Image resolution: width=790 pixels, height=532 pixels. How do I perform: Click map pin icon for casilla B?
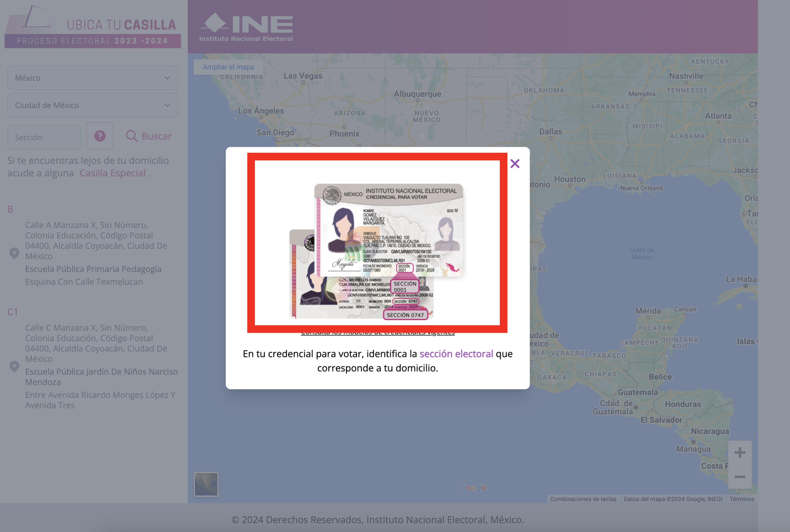click(14, 253)
